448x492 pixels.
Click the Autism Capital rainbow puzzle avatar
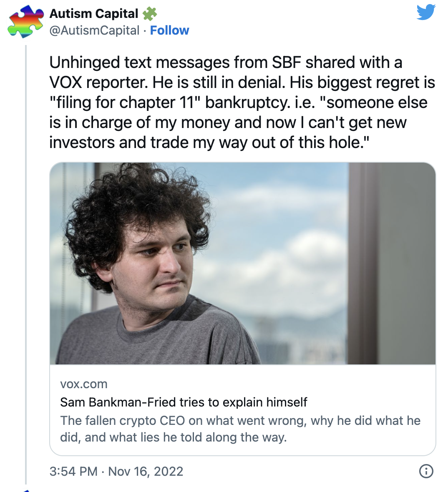point(25,21)
